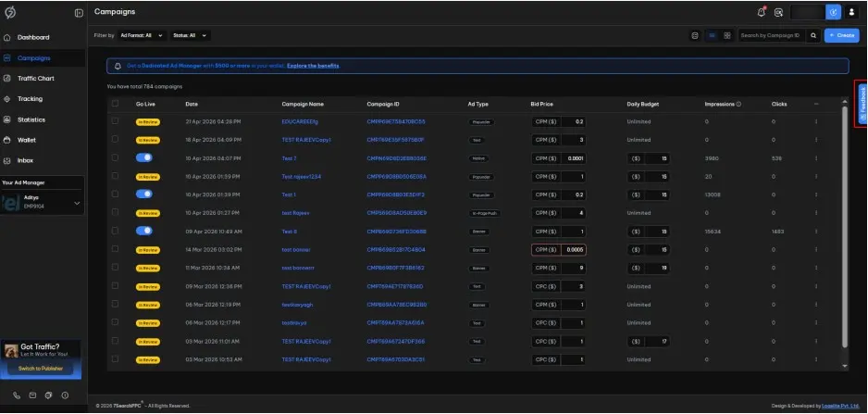Click the In Review badge for test Rajeev

click(148, 213)
